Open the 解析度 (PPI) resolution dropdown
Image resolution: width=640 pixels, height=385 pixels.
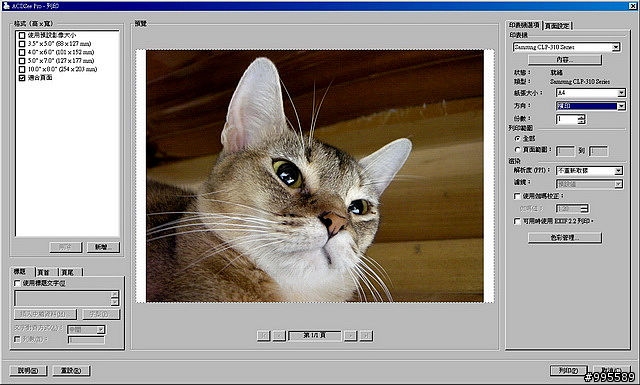618,171
